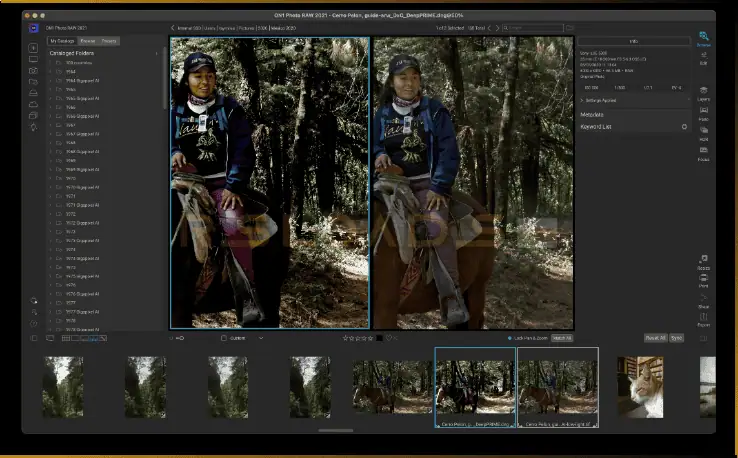Open the Print dialog icon
The width and height of the screenshot is (738, 458).
coord(704,280)
